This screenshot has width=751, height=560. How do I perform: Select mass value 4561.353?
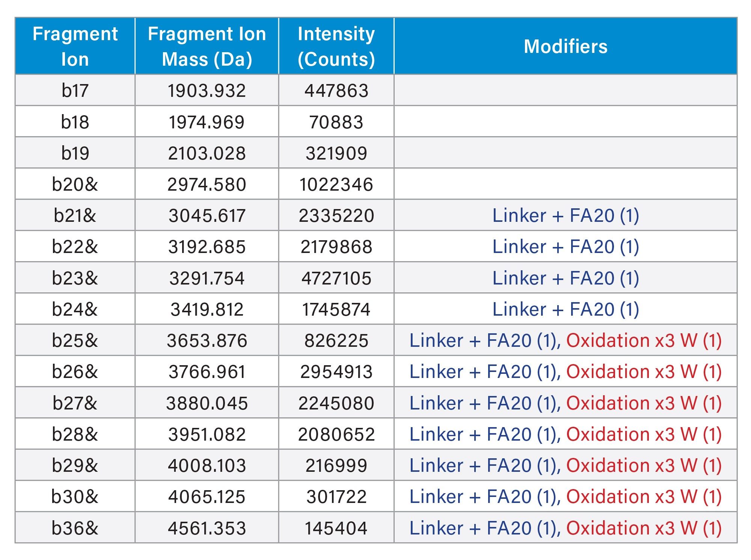(x=207, y=528)
